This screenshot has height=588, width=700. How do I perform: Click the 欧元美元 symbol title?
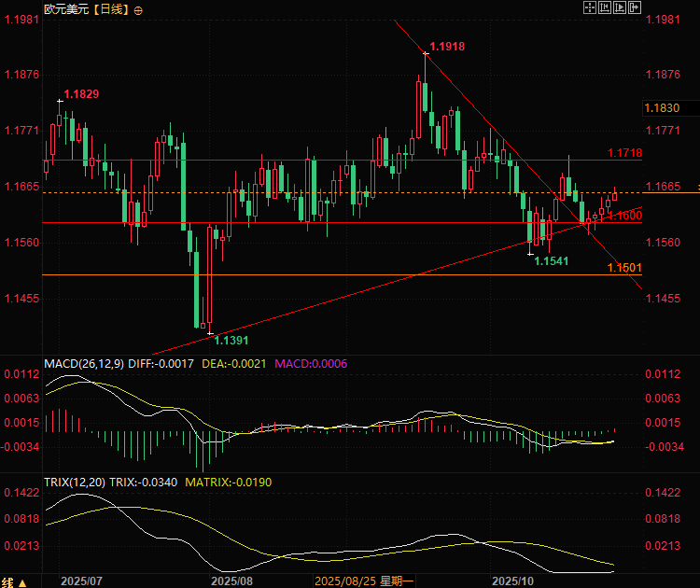coord(66,9)
